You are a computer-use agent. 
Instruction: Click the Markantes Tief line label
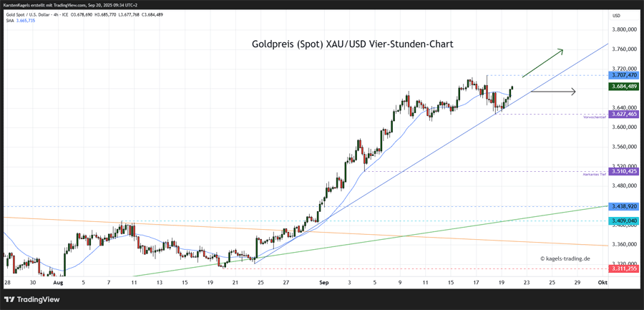coord(597,175)
